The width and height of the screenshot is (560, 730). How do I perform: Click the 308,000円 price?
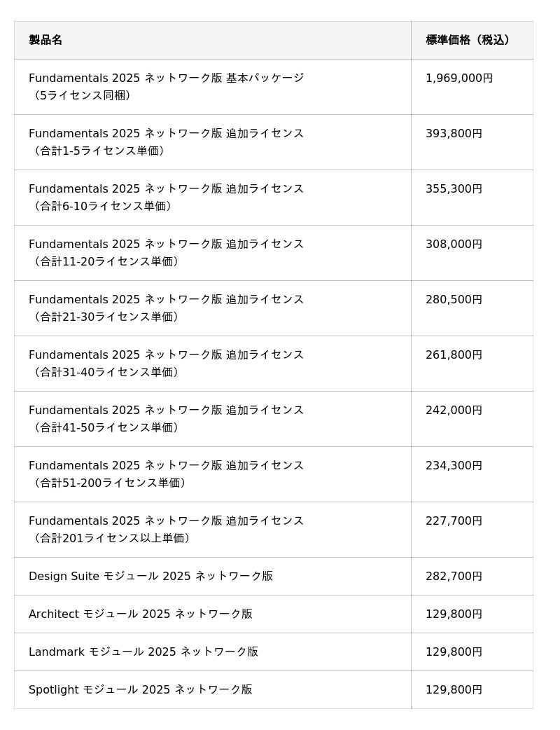coord(454,245)
